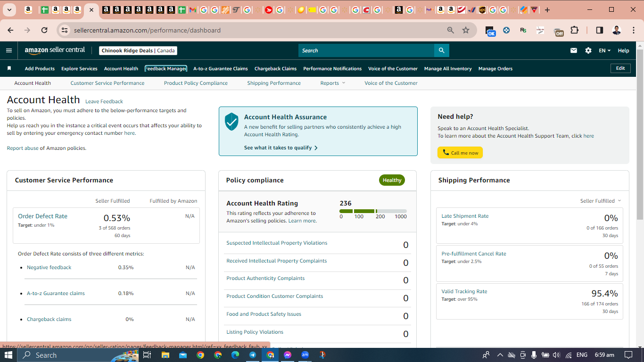Click the Edit favorites button

click(620, 68)
